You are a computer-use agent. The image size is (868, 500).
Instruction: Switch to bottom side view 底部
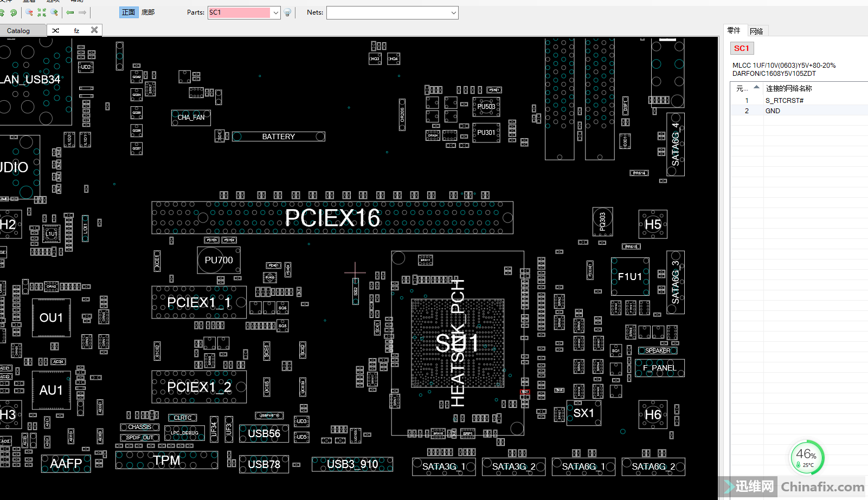point(148,12)
